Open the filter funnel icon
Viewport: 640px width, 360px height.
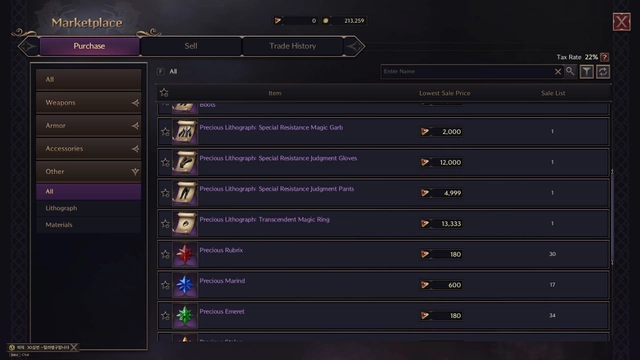tap(587, 72)
